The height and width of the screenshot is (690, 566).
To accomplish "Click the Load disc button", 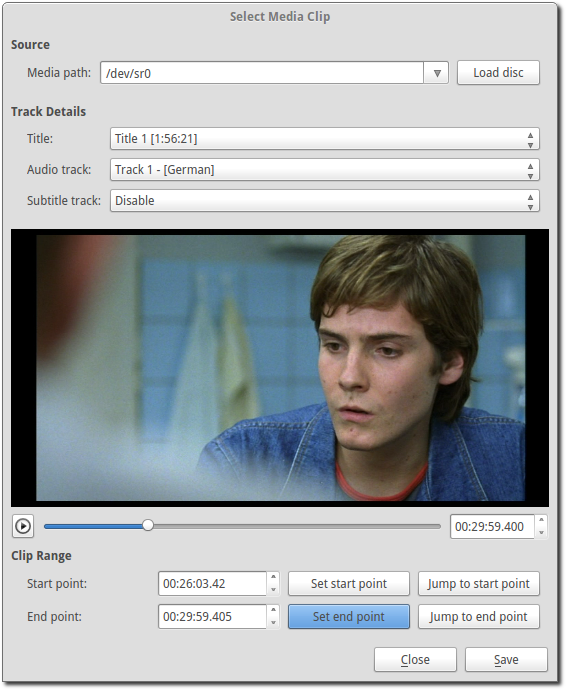I will pyautogui.click(x=498, y=73).
